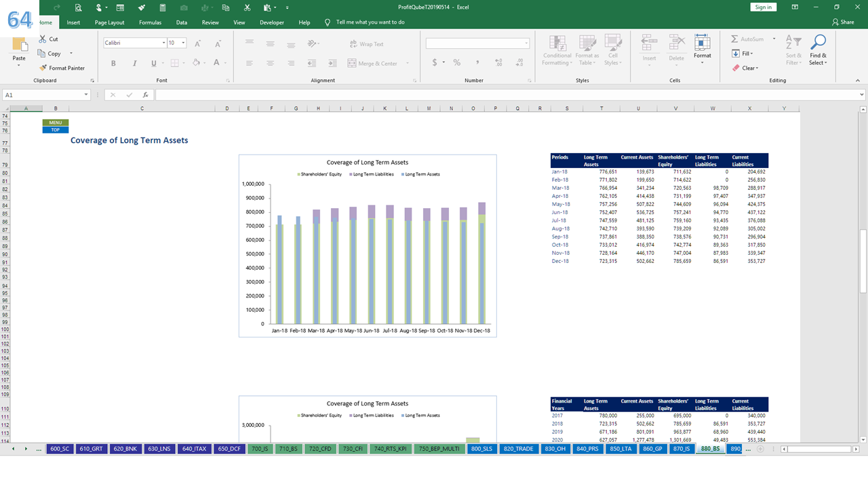
Task: Activate the Format Painter tool
Action: pos(62,68)
